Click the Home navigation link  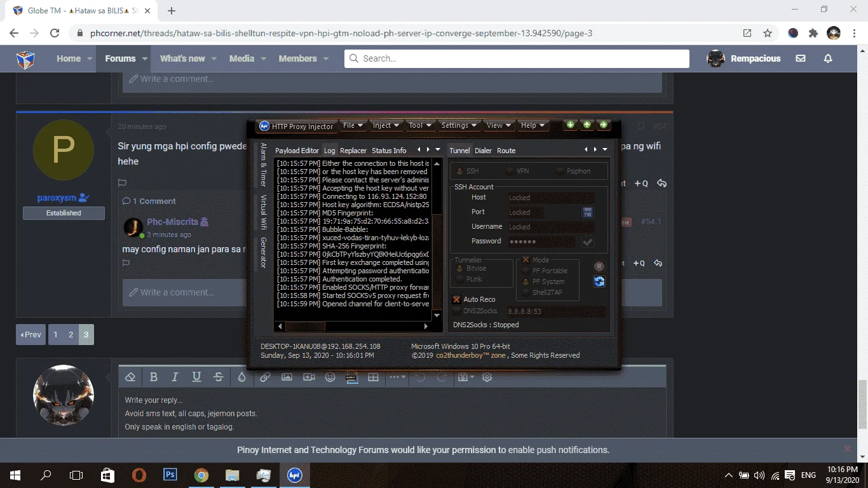point(69,58)
